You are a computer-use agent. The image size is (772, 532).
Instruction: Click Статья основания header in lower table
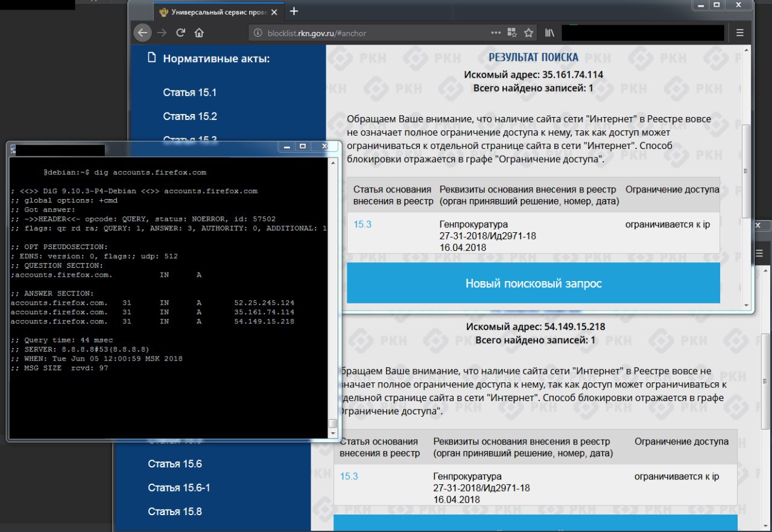click(379, 447)
